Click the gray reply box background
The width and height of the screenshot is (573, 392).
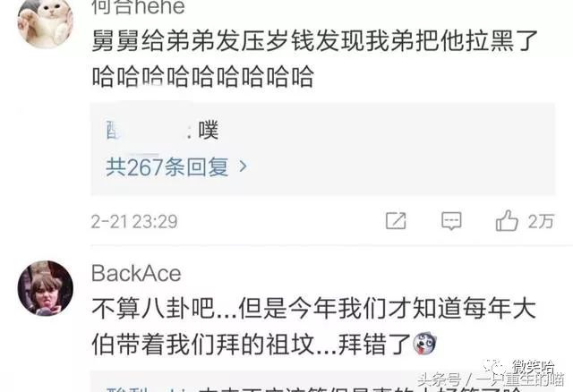(322, 149)
